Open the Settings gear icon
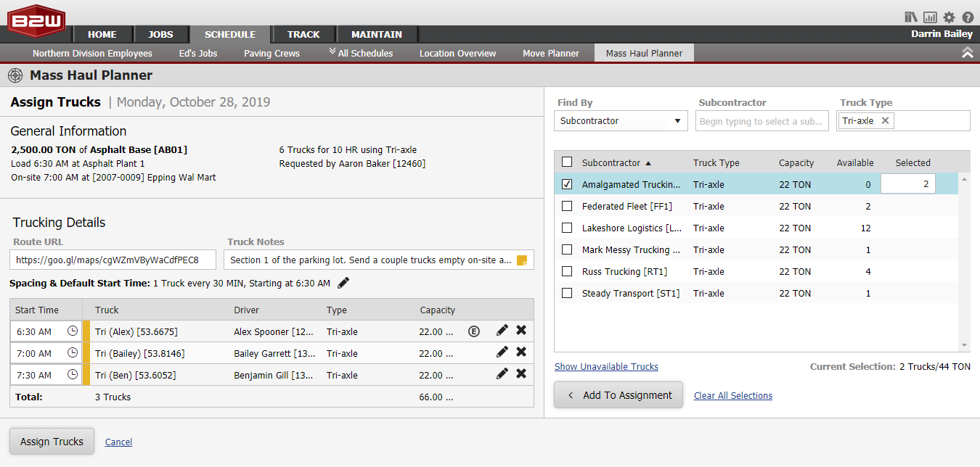This screenshot has width=980, height=467. (x=948, y=17)
